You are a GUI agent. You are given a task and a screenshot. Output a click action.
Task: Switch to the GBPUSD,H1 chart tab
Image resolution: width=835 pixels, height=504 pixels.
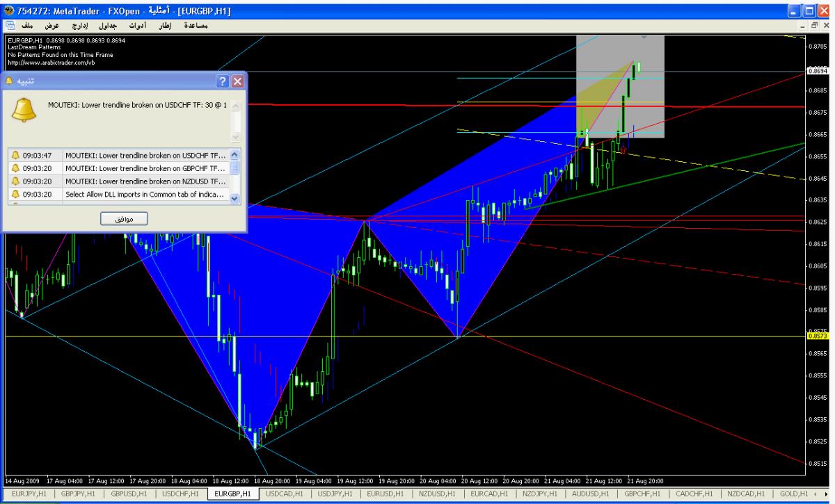(130, 494)
